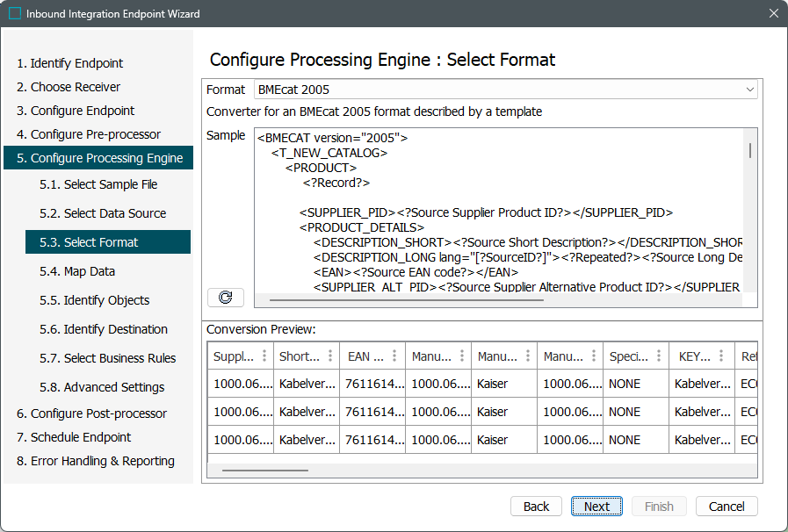788x532 pixels.
Task: Click the refresh sample icon button
Action: click(225, 298)
